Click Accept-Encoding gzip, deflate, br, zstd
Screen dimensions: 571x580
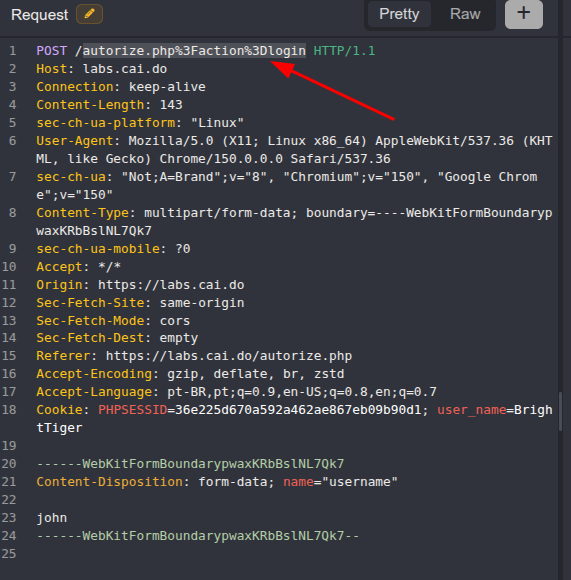190,374
